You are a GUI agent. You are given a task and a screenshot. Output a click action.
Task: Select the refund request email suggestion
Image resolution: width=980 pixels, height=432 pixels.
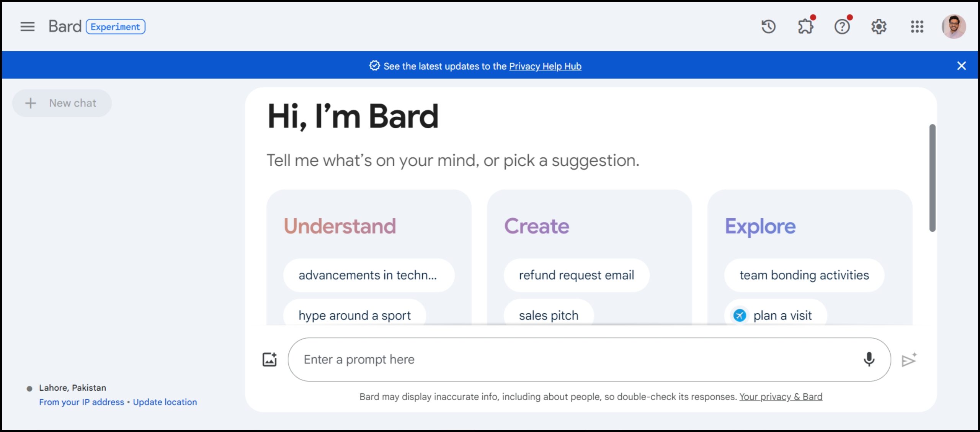click(x=576, y=275)
